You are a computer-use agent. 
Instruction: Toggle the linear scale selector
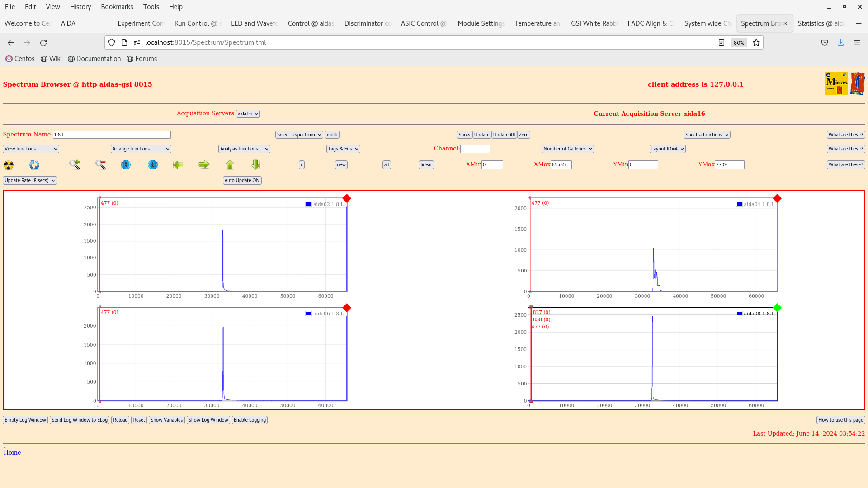[426, 164]
